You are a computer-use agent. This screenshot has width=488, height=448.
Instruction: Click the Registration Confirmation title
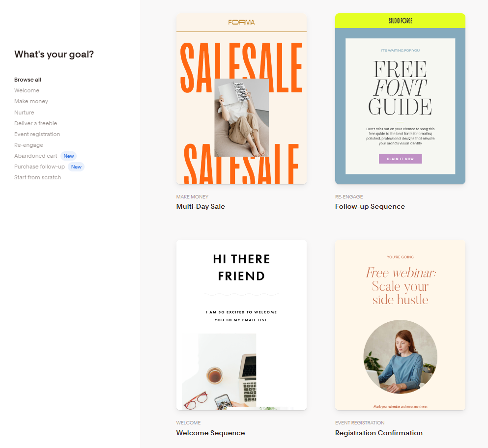click(x=379, y=433)
